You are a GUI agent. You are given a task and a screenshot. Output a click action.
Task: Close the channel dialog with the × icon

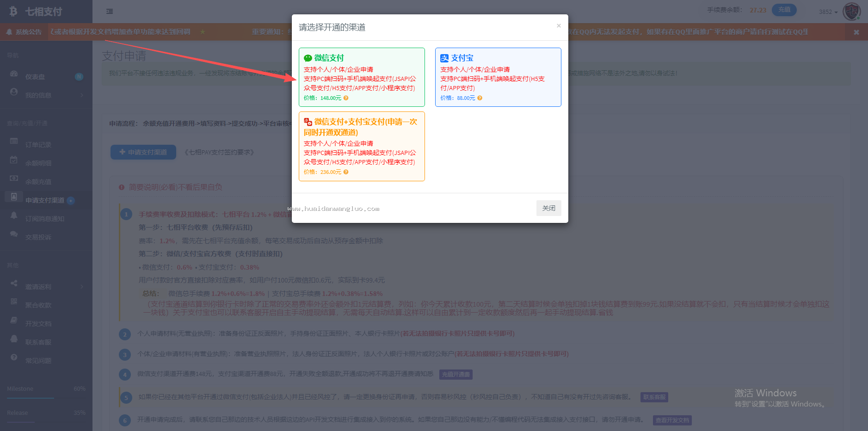559,26
